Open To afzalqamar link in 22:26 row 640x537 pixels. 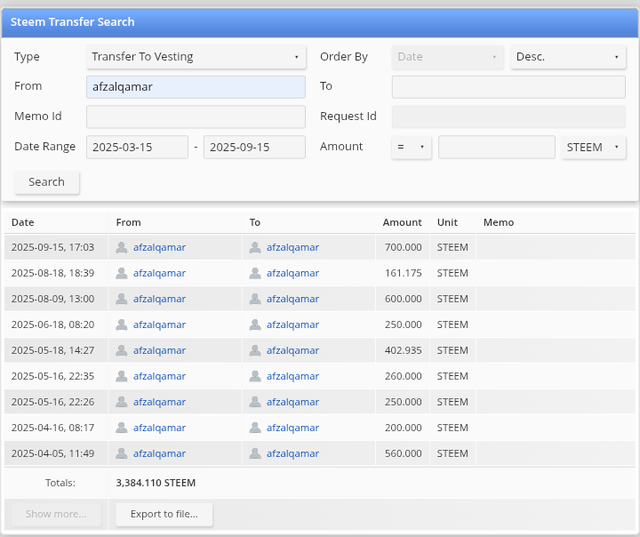point(293,402)
